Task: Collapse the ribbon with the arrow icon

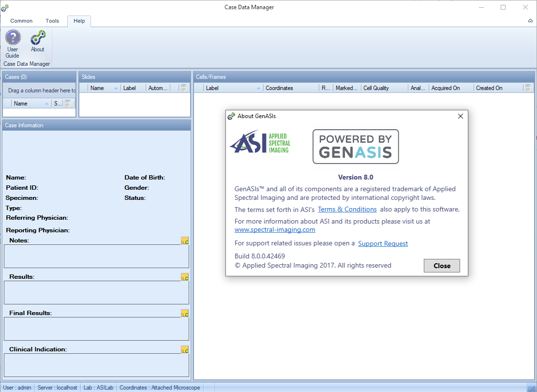Action: tap(530, 21)
